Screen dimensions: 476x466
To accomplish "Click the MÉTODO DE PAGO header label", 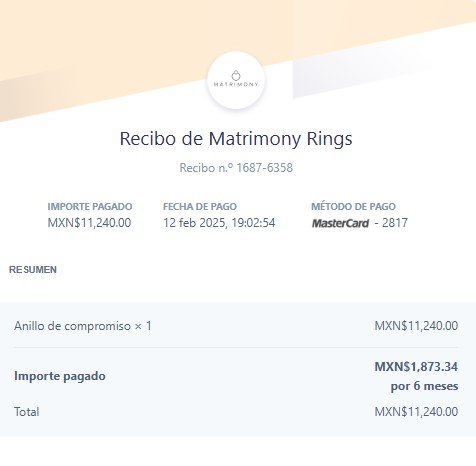I will point(353,206).
